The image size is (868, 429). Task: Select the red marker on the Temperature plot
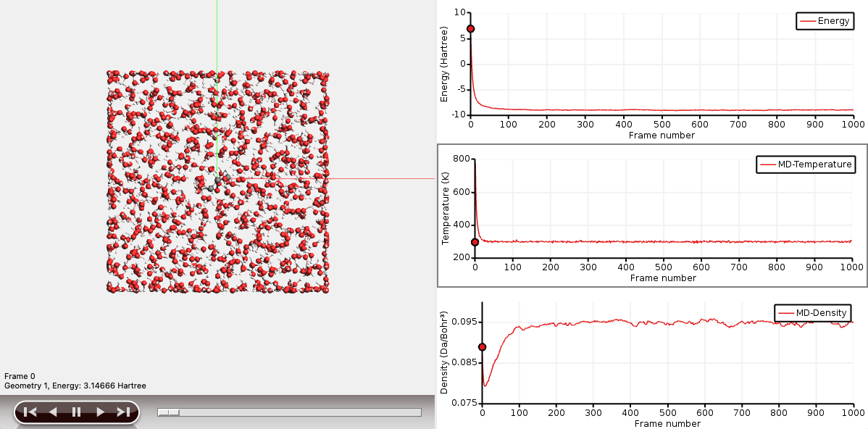(475, 241)
